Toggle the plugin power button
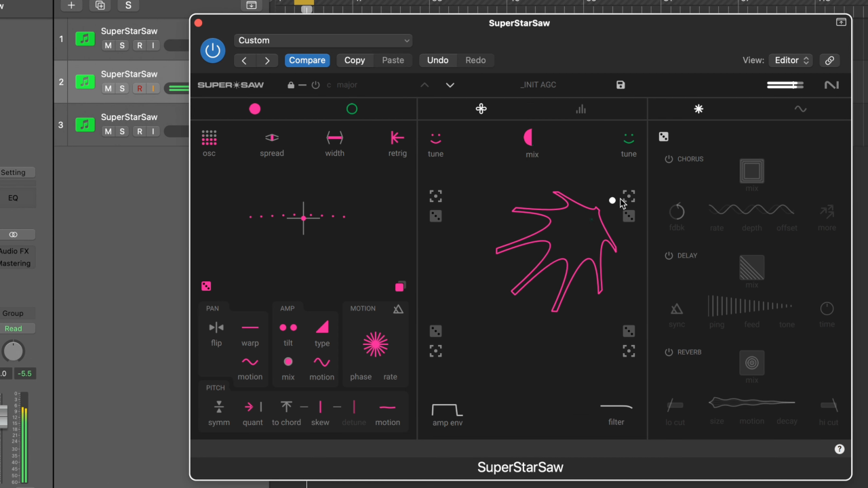 point(212,50)
